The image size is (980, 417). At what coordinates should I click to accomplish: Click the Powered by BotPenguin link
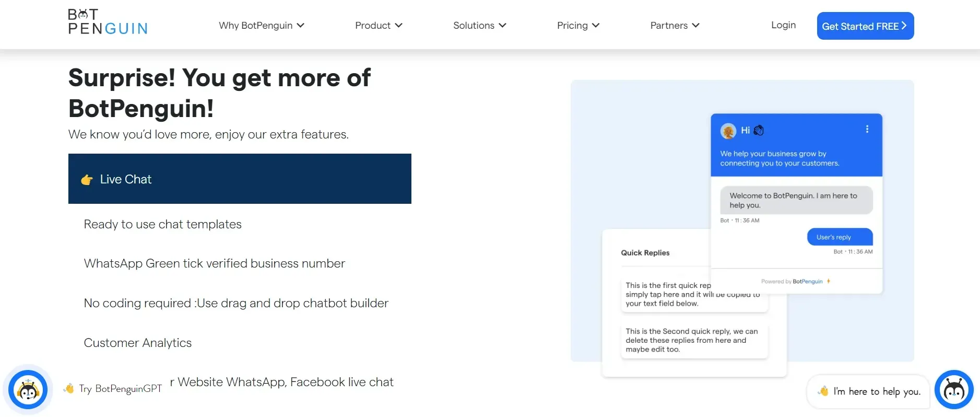tap(796, 281)
